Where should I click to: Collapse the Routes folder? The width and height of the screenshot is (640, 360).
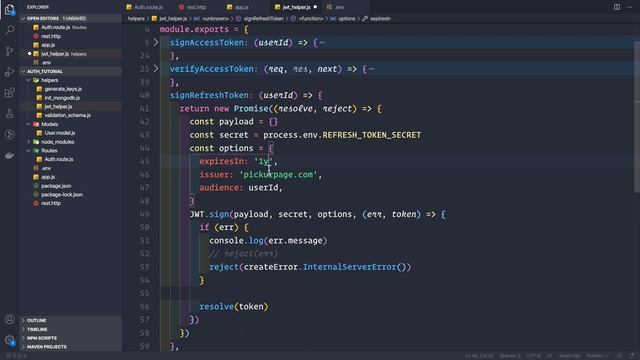(x=29, y=151)
